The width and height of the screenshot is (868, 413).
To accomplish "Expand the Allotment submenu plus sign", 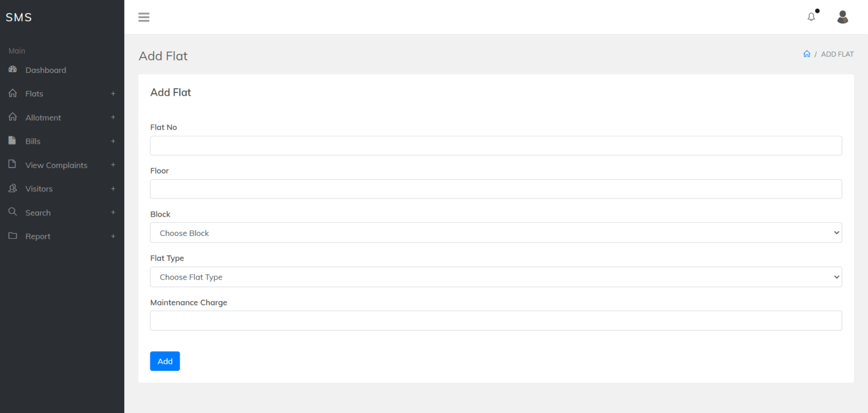I will pyautogui.click(x=113, y=117).
